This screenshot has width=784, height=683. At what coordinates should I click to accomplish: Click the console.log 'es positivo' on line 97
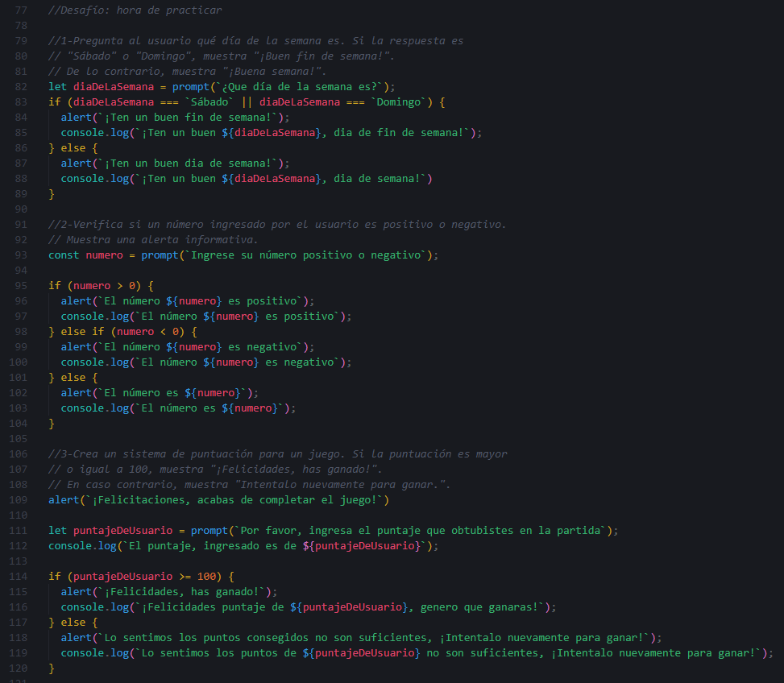coord(206,317)
